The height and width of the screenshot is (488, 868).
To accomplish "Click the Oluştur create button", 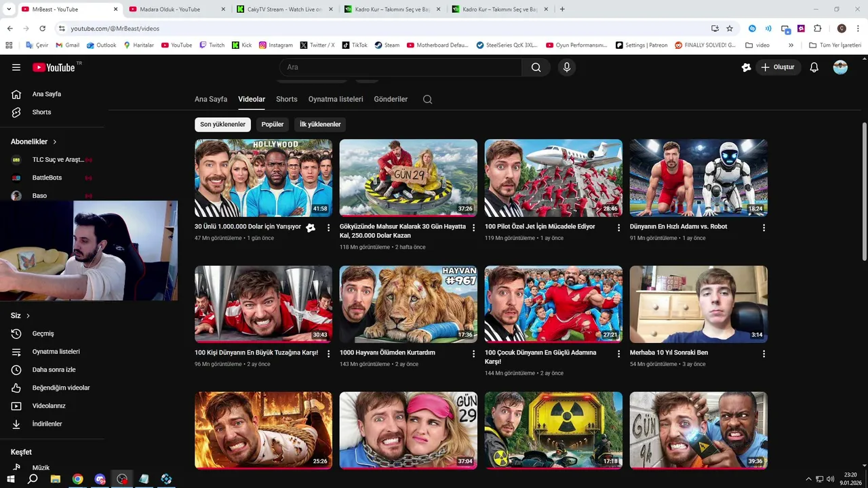I will click(x=778, y=67).
